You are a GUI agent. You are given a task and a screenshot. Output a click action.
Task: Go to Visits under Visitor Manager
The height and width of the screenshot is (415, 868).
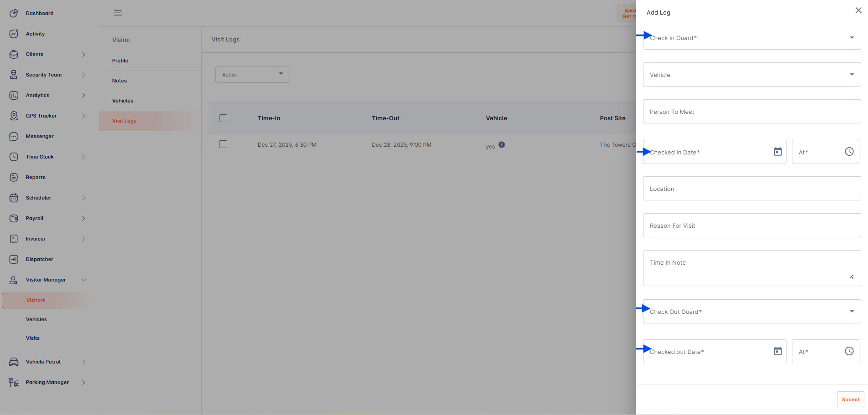tap(33, 338)
